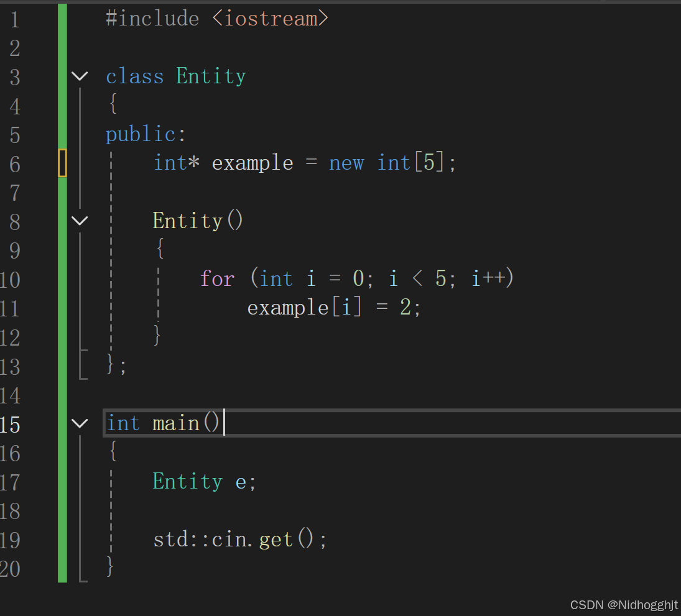The height and width of the screenshot is (616, 681).
Task: Click the yellow change marker on line 6
Action: tap(63, 163)
